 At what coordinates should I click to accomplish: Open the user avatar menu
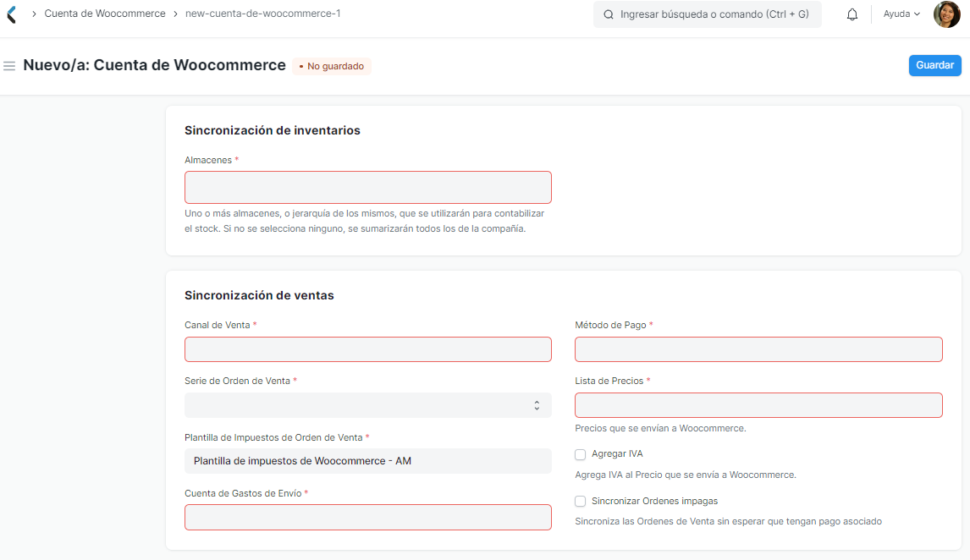(946, 14)
